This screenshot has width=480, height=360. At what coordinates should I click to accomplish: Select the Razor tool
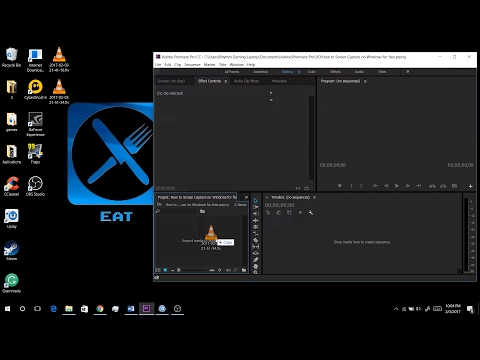[x=256, y=240]
